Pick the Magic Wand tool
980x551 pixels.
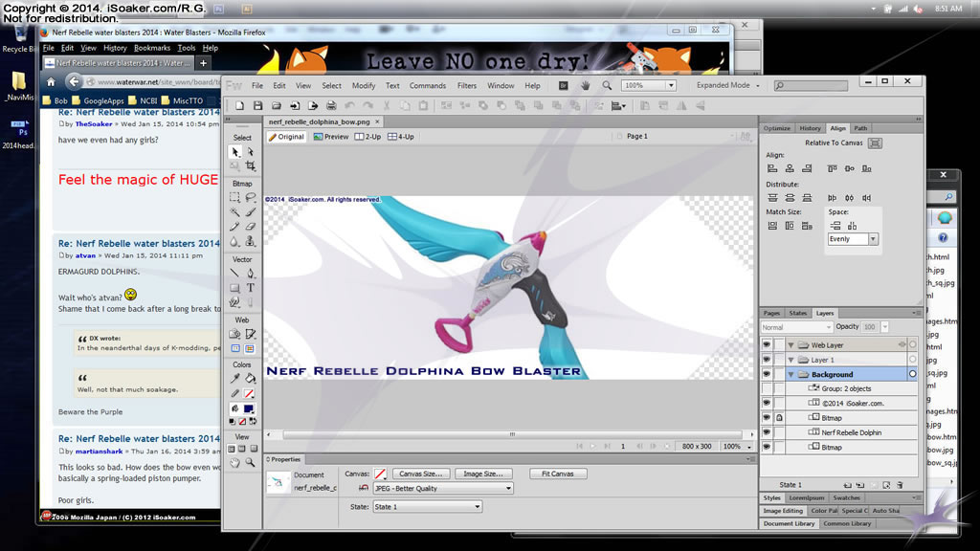235,212
